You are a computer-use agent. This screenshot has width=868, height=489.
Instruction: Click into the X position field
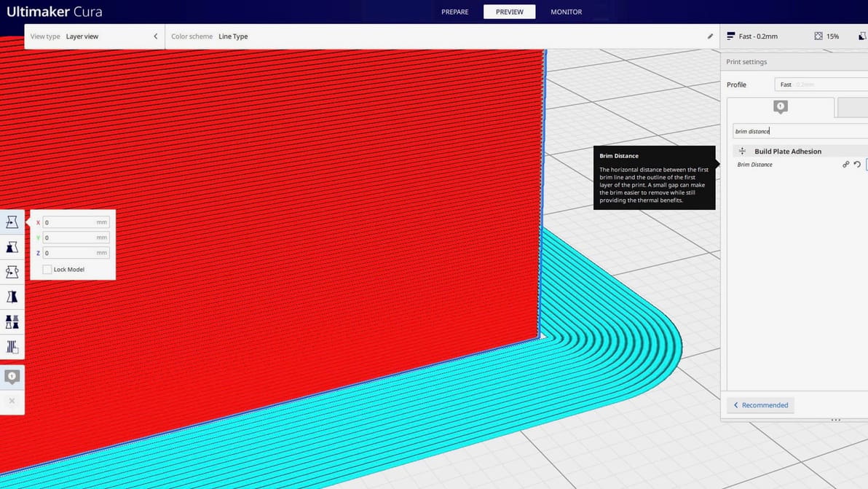tap(76, 222)
